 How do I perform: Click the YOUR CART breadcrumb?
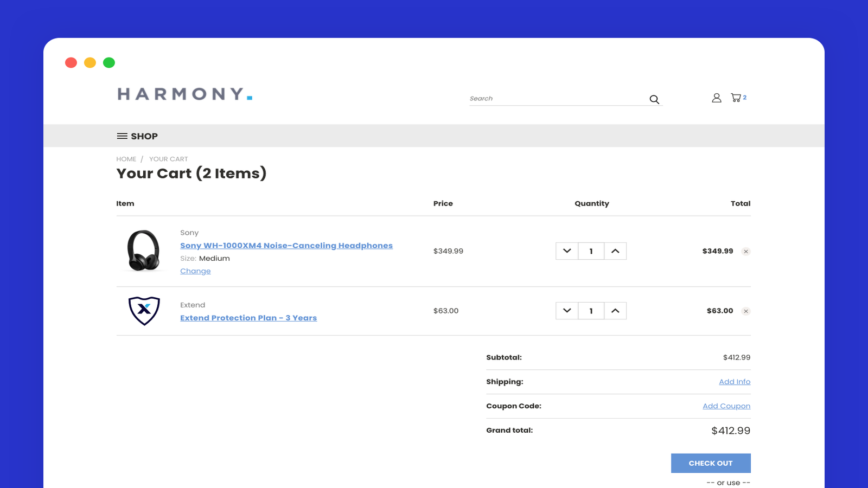(x=169, y=159)
